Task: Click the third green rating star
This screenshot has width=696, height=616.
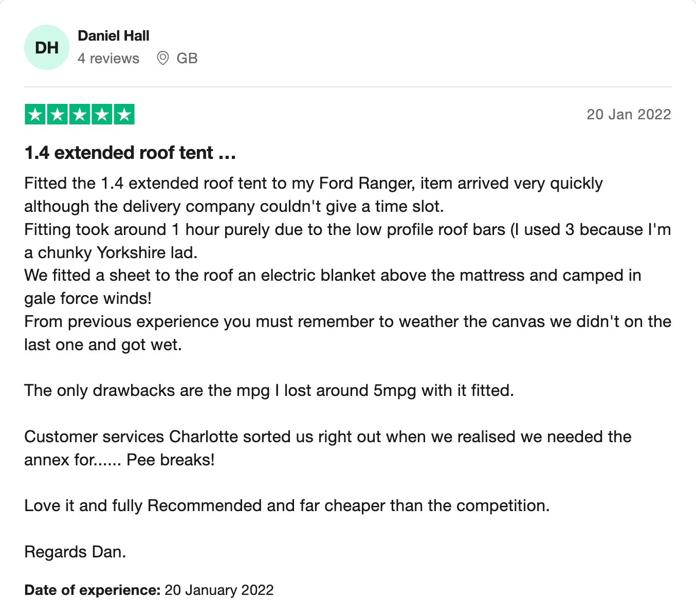Action: coord(80,114)
